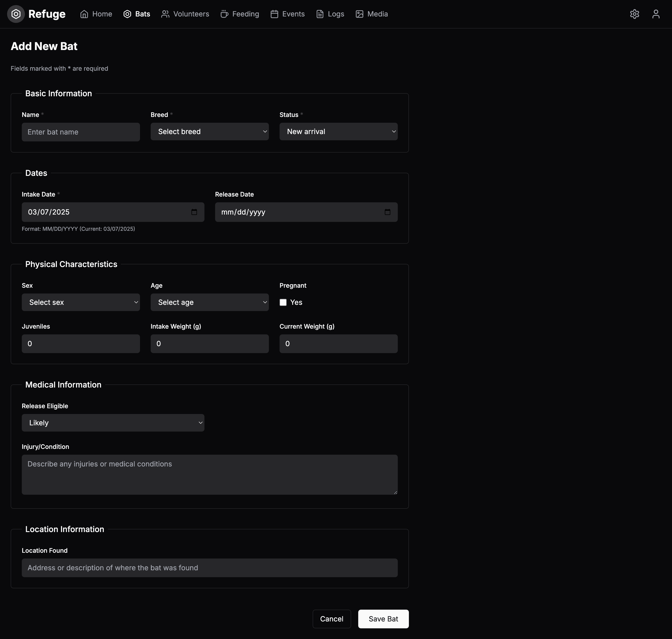Click the Home house icon

(x=84, y=14)
